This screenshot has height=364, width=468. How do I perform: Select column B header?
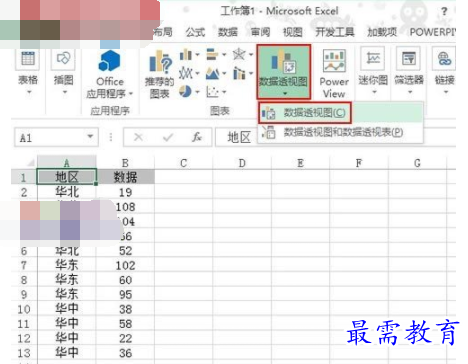click(x=125, y=163)
